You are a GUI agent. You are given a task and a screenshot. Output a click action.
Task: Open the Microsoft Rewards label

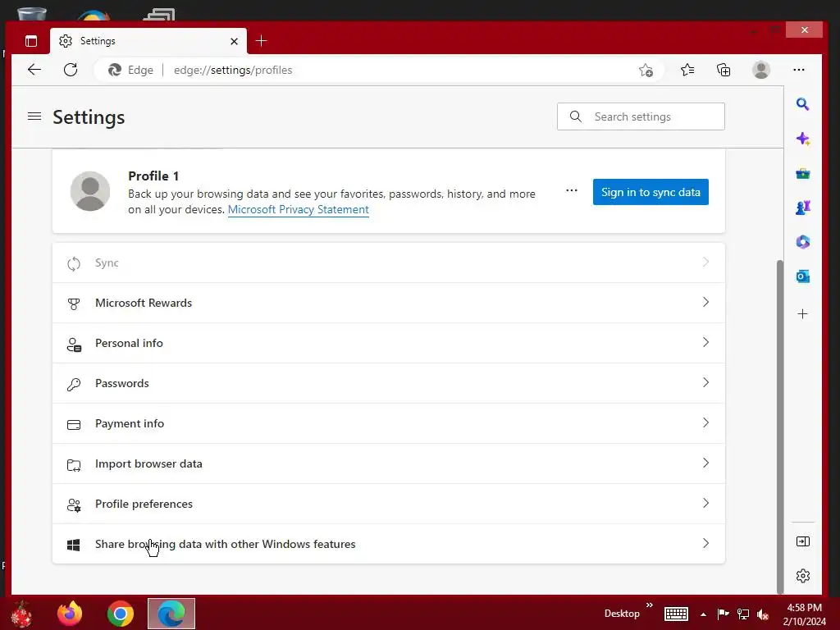coord(144,303)
